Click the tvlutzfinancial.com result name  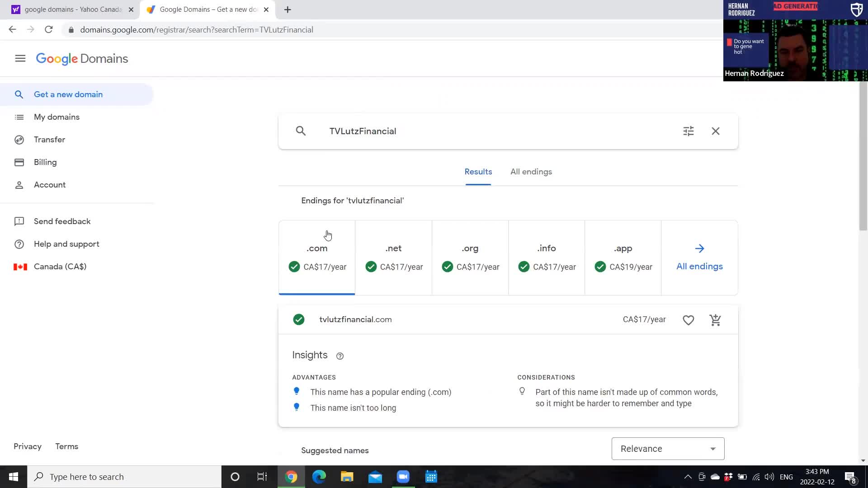point(355,319)
